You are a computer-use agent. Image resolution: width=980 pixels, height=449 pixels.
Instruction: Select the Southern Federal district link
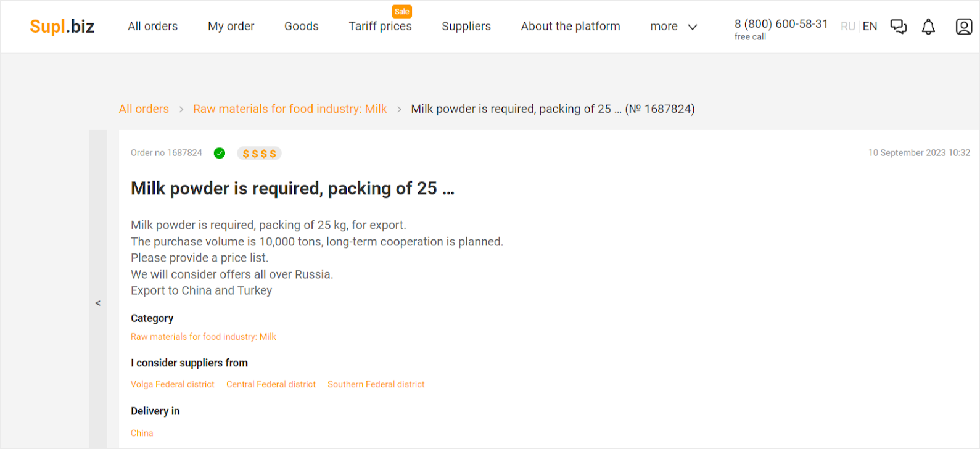[x=376, y=384]
